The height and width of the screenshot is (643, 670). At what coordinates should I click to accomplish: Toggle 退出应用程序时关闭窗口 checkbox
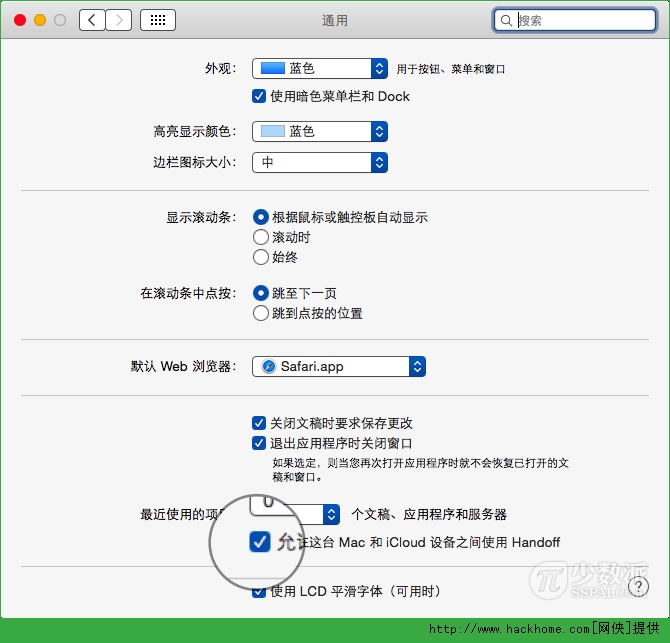(259, 443)
